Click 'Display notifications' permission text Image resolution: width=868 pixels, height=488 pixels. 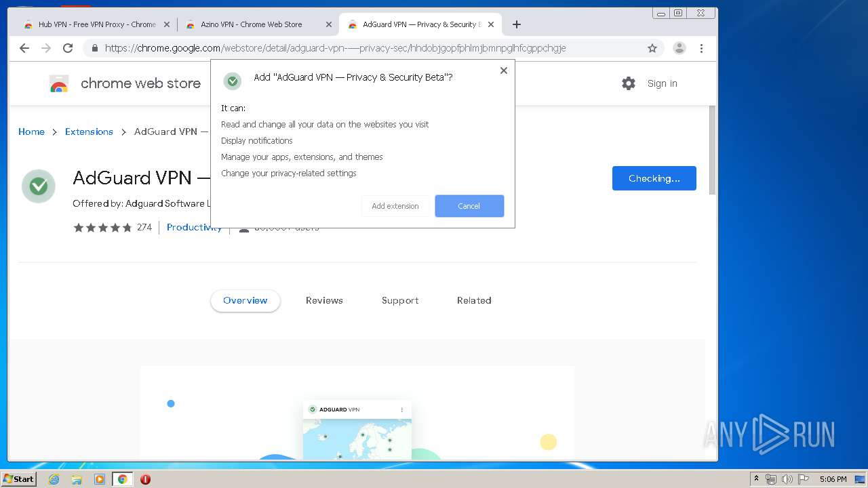point(257,140)
